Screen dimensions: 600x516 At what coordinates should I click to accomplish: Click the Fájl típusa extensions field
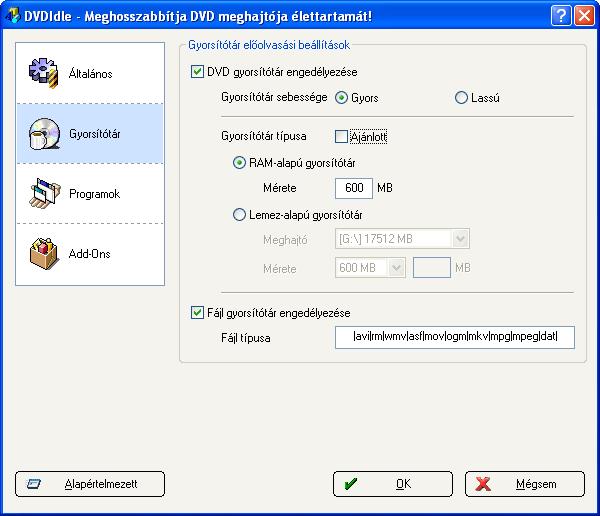455,337
